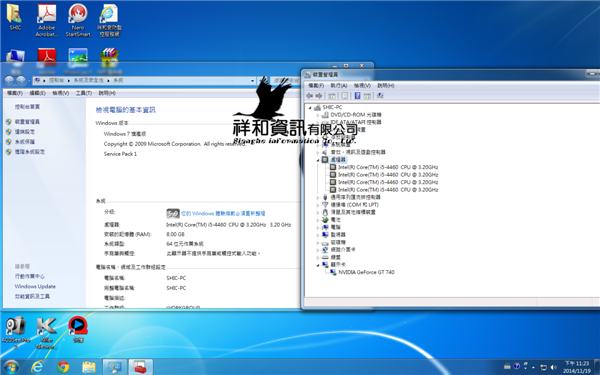Open address bar dropdown in System window
The height and width of the screenshot is (375, 600).
[x=252, y=81]
